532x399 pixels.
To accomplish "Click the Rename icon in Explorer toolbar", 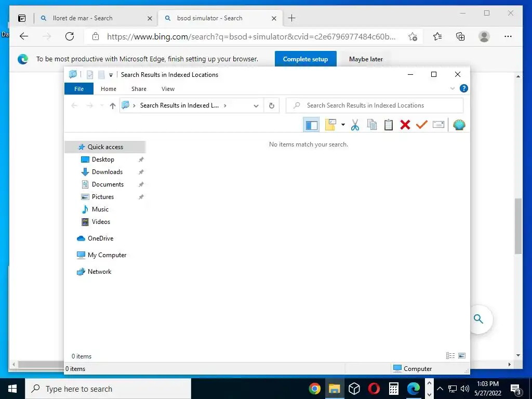I will [x=438, y=125].
